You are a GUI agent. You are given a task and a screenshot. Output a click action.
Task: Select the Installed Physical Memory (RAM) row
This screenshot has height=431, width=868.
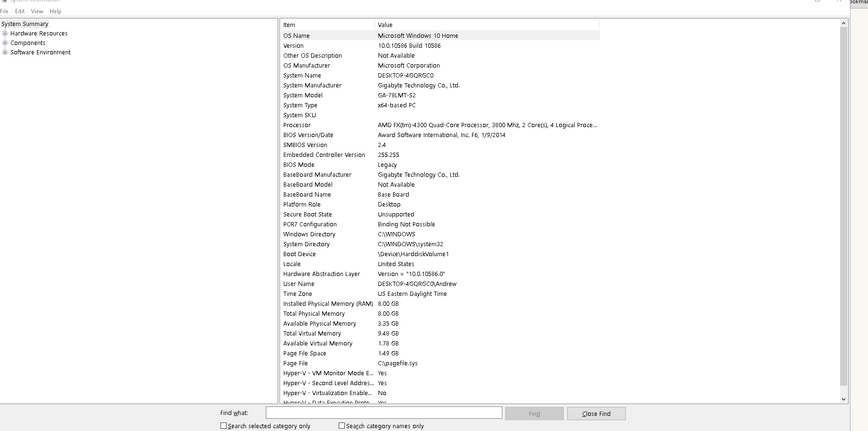click(441, 304)
